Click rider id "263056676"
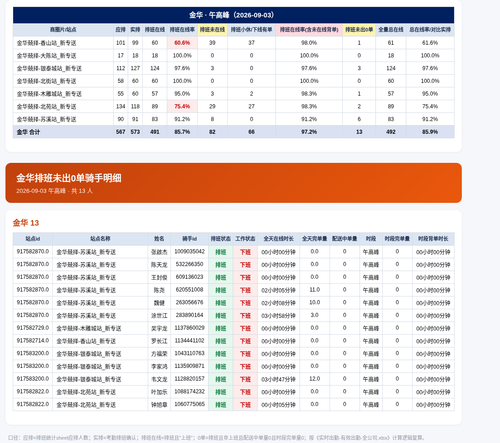The height and width of the screenshot is (443, 500). click(x=189, y=302)
